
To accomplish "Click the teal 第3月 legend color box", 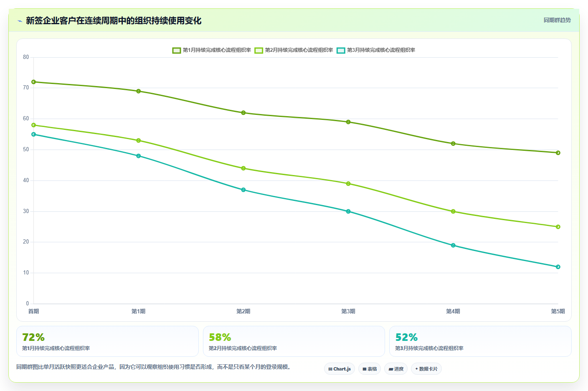I will tap(341, 50).
